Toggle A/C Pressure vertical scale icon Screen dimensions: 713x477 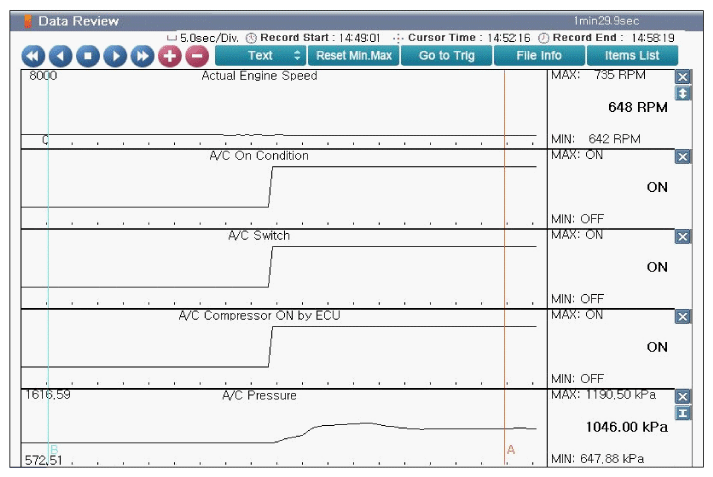683,413
